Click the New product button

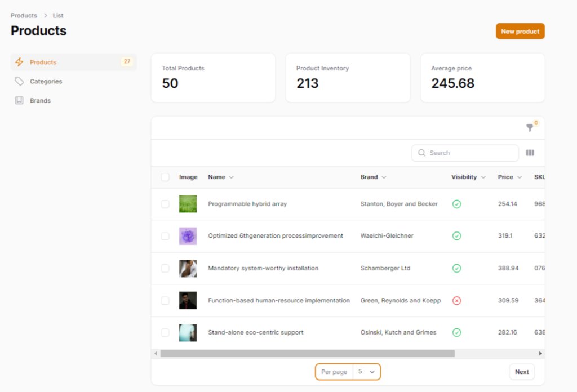[x=520, y=31]
